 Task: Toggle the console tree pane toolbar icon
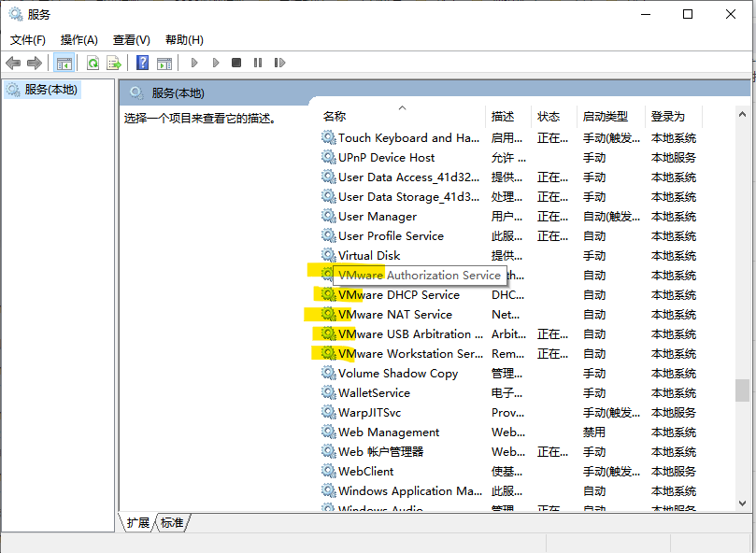pyautogui.click(x=64, y=63)
